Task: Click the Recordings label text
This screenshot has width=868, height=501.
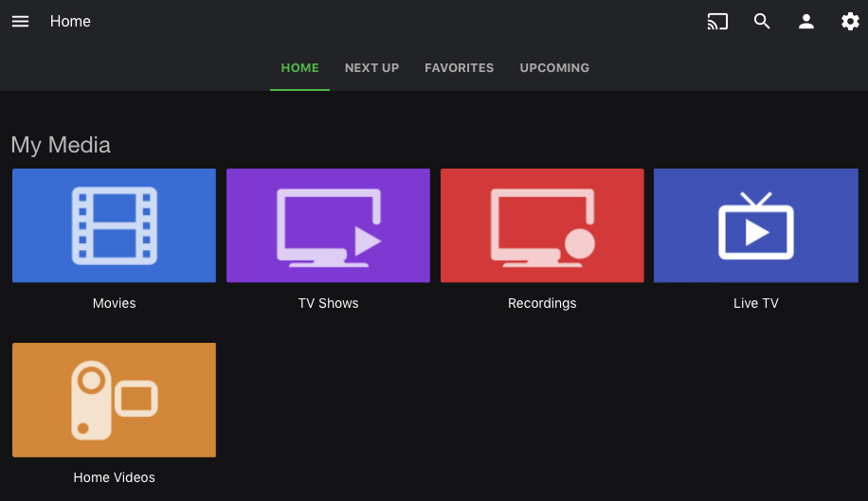Action: click(x=542, y=304)
